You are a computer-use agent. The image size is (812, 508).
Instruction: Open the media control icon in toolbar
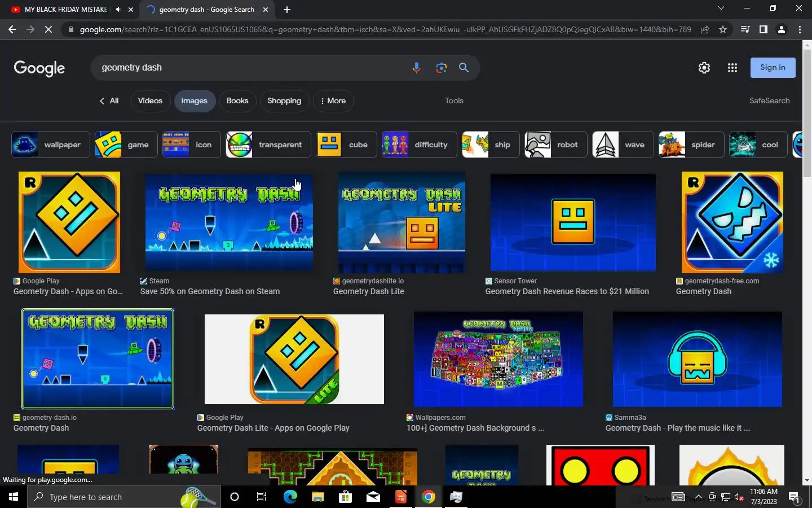coord(745,29)
